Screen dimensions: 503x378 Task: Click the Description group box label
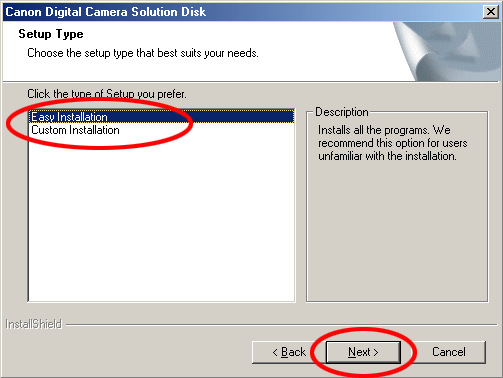tap(342, 112)
